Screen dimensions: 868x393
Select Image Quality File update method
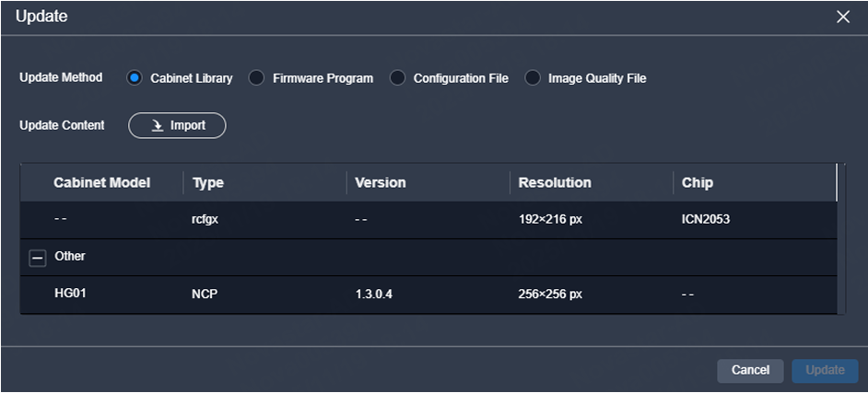pyautogui.click(x=533, y=78)
